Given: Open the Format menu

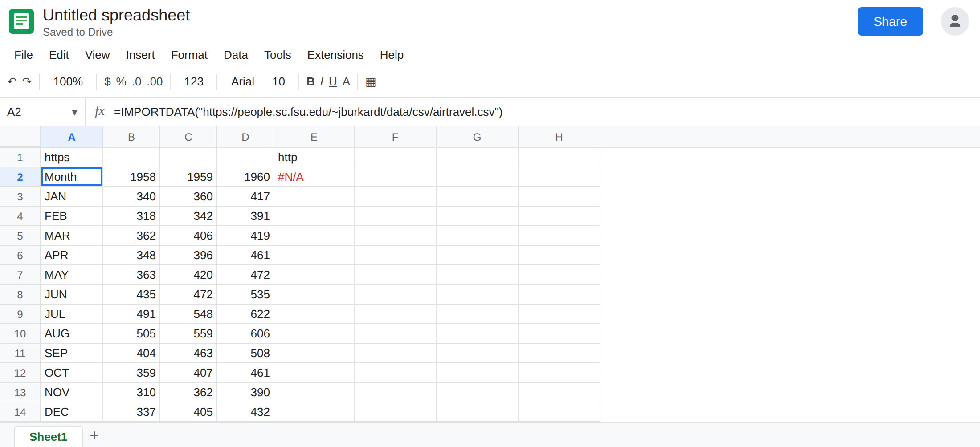Looking at the screenshot, I should [x=189, y=55].
